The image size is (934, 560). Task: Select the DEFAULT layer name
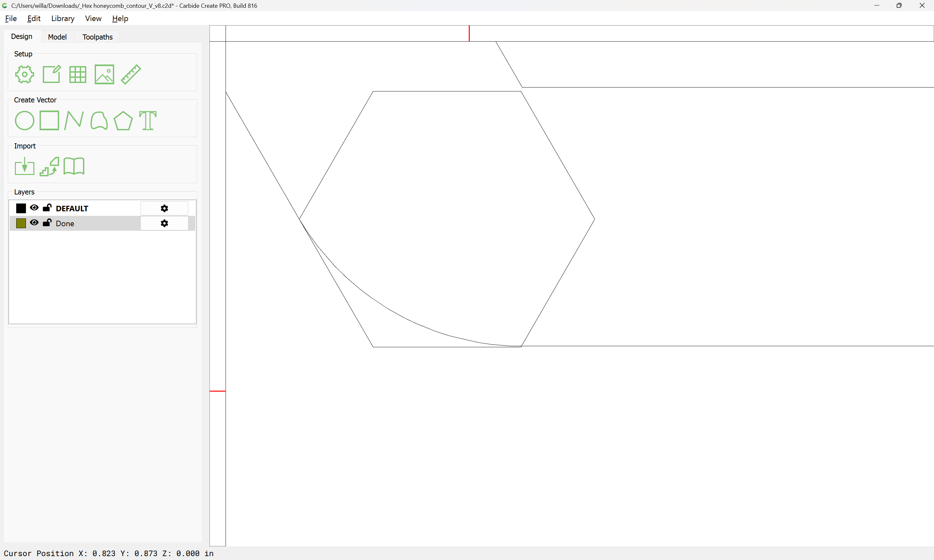tap(72, 209)
